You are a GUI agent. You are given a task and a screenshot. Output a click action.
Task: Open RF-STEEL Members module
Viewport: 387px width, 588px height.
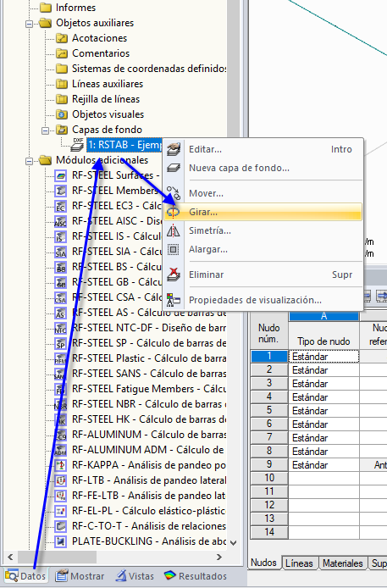pos(116,191)
